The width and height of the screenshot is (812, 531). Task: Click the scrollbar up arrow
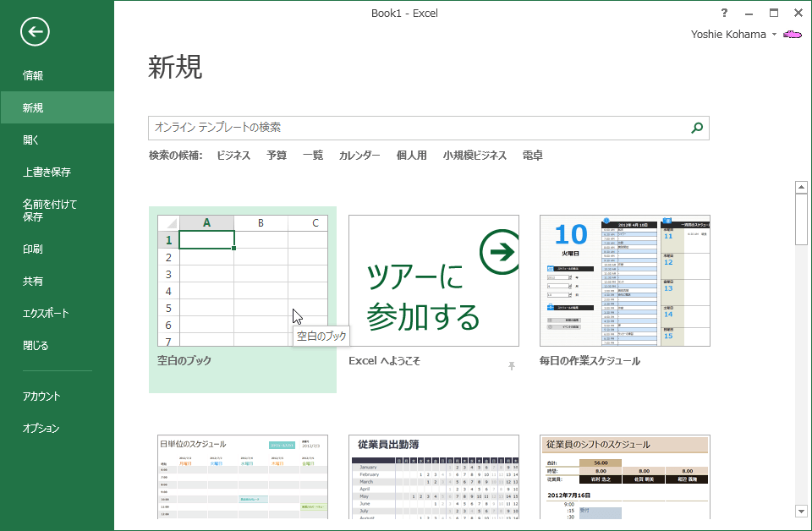pyautogui.click(x=801, y=188)
